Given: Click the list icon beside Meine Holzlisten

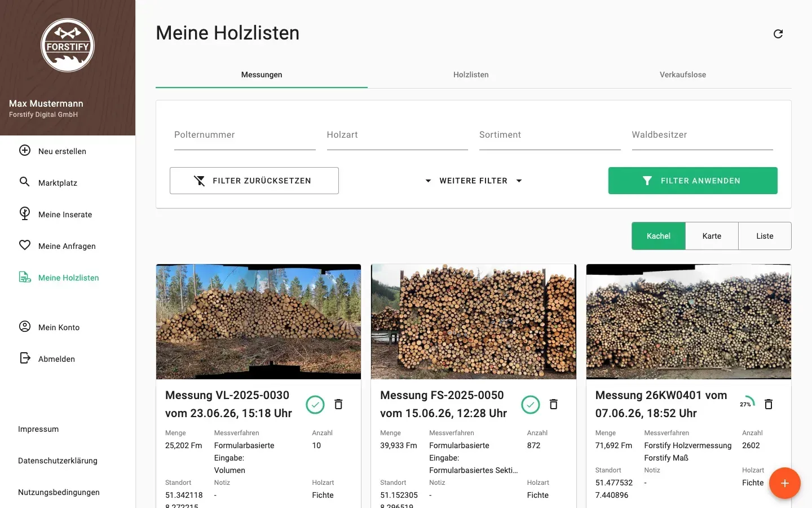Looking at the screenshot, I should click(25, 277).
